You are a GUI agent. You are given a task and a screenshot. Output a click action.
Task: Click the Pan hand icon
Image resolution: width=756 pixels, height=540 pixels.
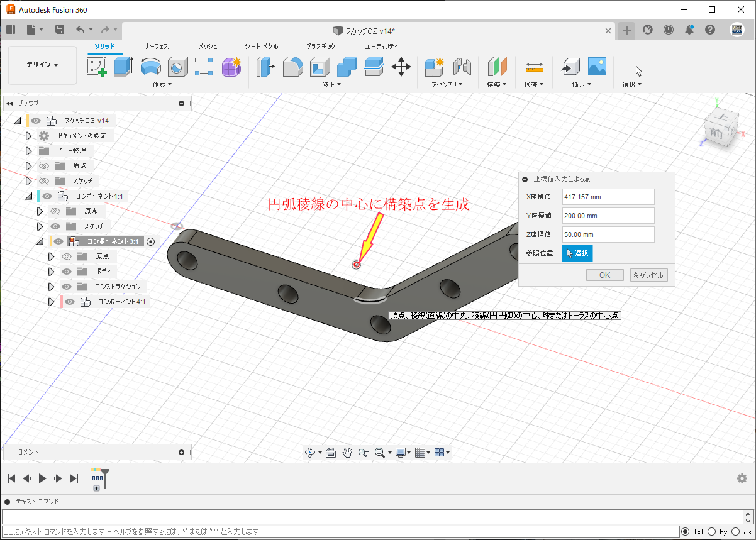click(x=347, y=452)
